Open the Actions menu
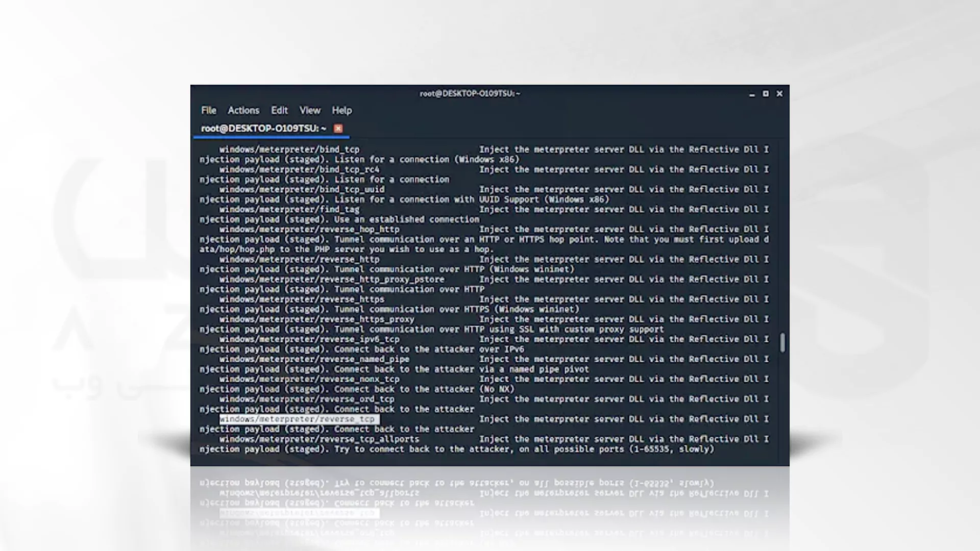This screenshot has width=980, height=551. [243, 110]
